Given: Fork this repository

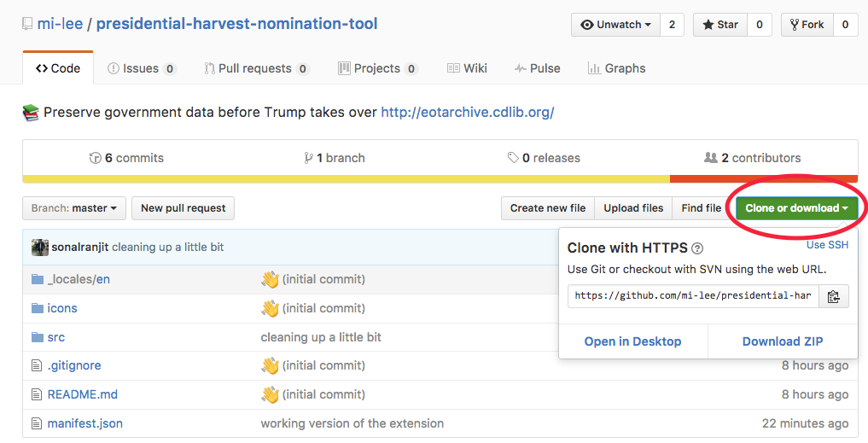Looking at the screenshot, I should pos(807,25).
